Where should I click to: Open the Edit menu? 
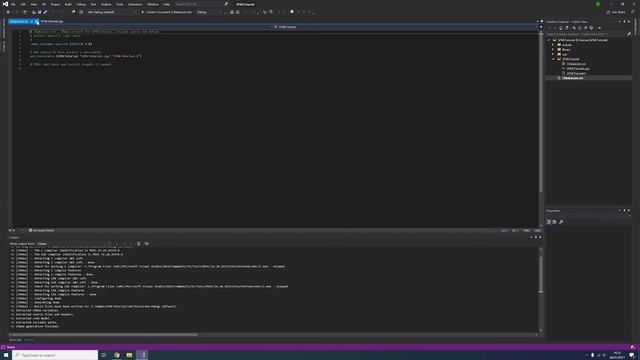pos(23,4)
